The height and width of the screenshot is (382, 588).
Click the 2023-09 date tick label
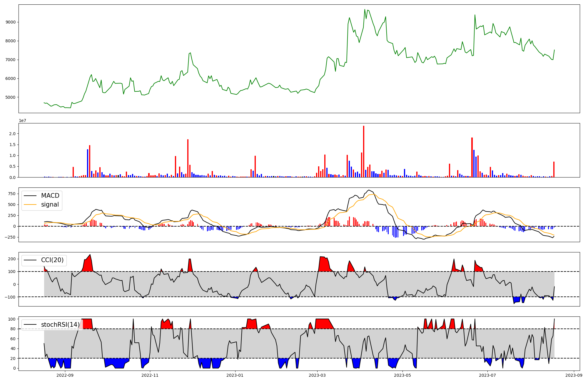click(x=574, y=375)
